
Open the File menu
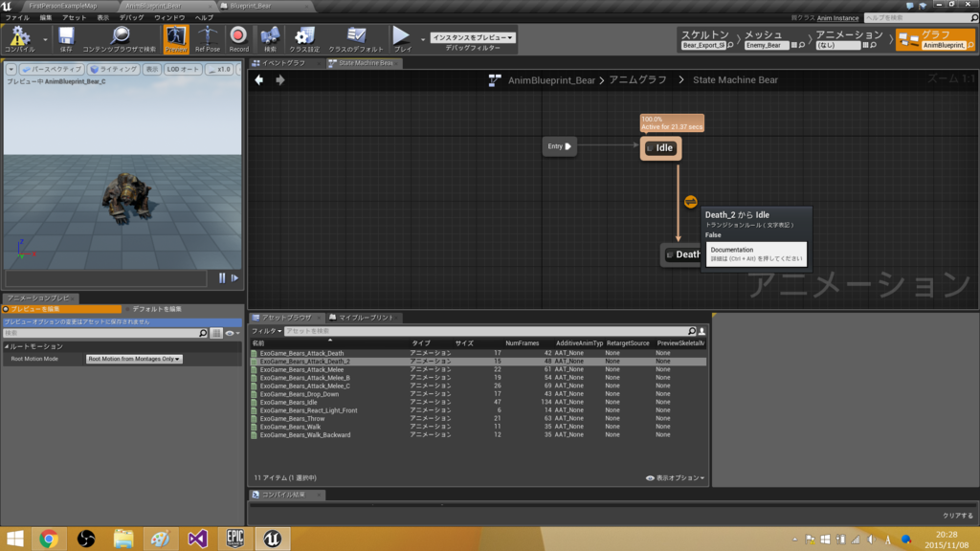[x=17, y=17]
